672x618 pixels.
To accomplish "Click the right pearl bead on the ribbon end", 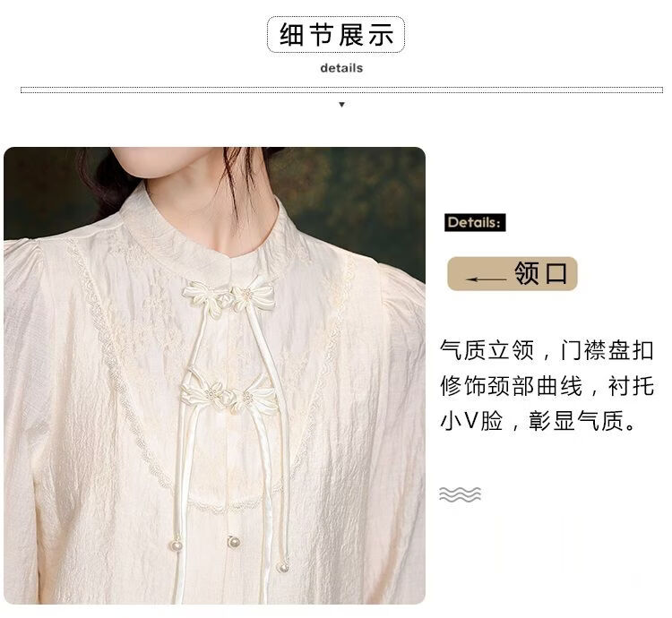I will pyautogui.click(x=283, y=568).
